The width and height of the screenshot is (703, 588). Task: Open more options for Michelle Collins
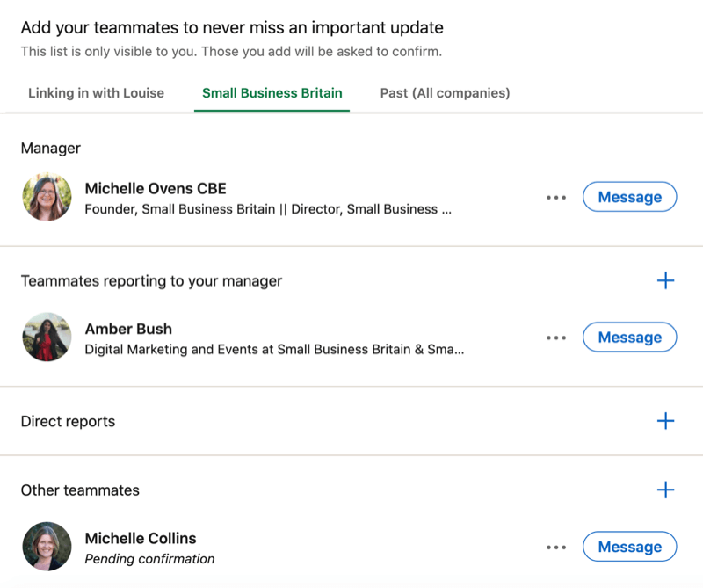[556, 548]
